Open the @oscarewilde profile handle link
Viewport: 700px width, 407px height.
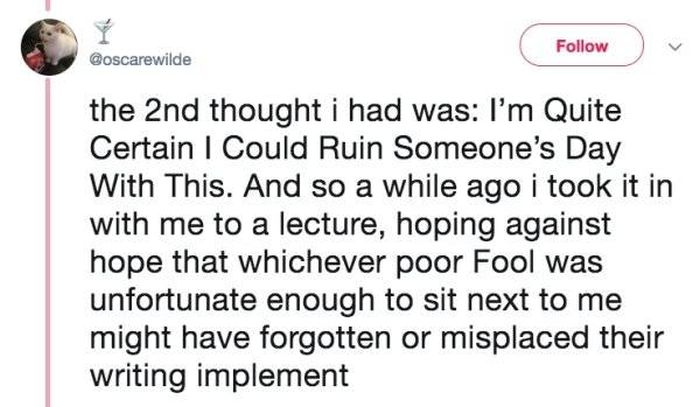[141, 59]
